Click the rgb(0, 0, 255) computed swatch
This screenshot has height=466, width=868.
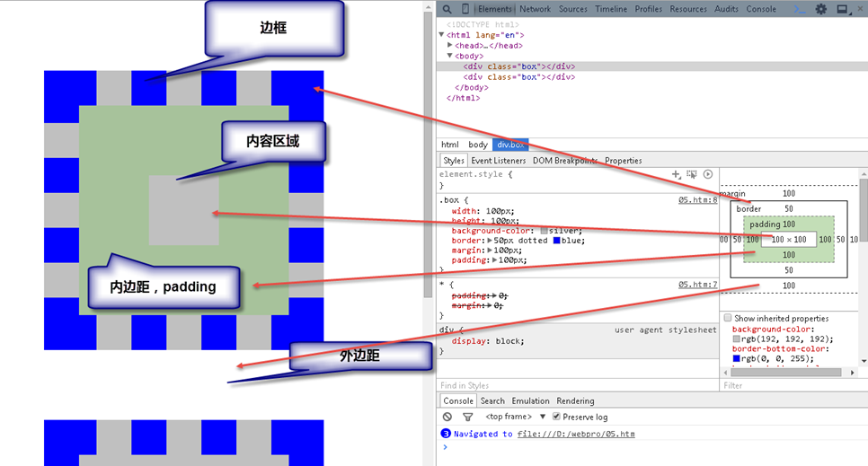[x=737, y=358]
